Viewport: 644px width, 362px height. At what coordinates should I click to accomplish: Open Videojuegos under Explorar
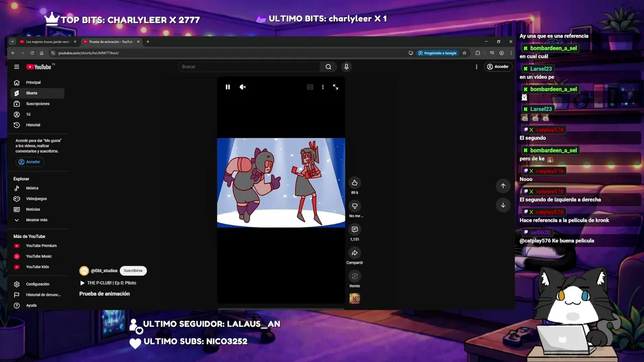pyautogui.click(x=37, y=199)
